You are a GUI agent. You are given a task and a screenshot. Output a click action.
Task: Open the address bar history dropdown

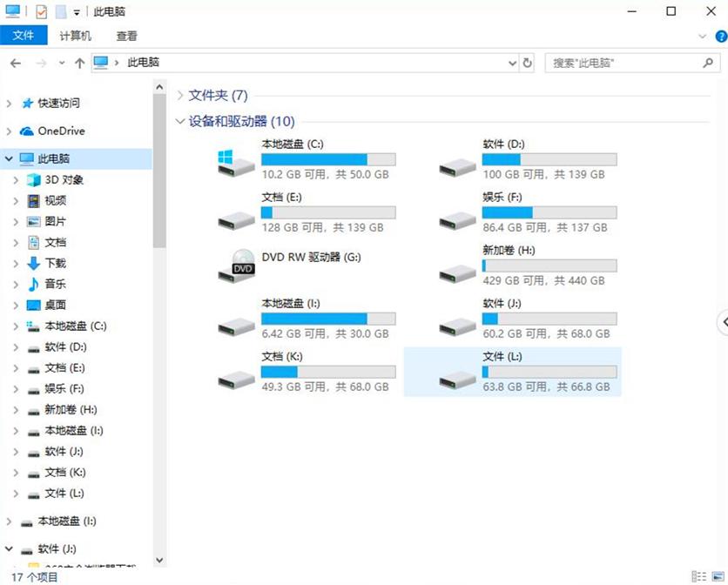[514, 63]
